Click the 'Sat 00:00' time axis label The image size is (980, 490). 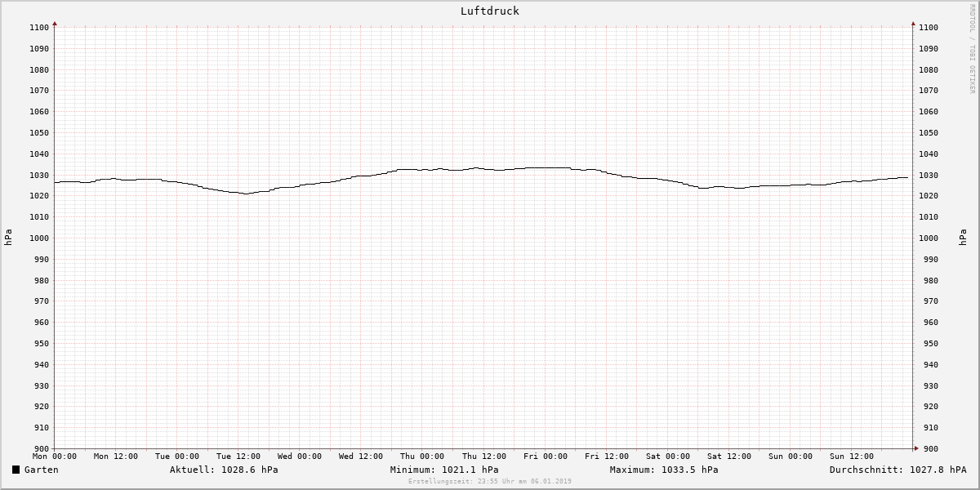click(668, 457)
